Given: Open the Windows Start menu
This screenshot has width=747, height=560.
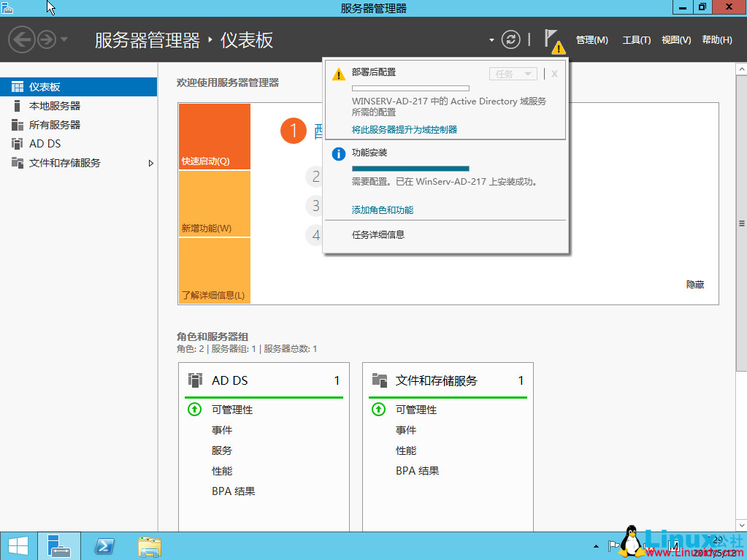Looking at the screenshot, I should coord(17,545).
